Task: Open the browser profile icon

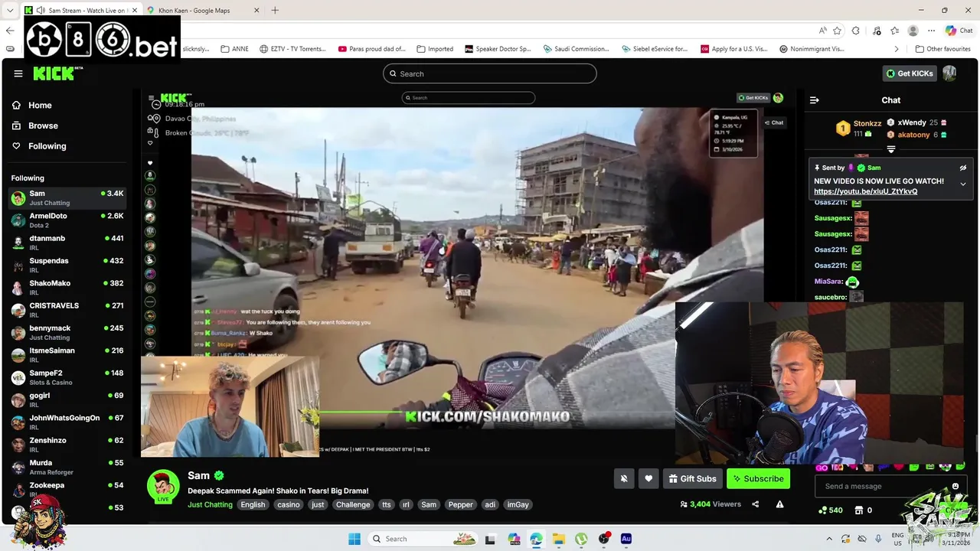Action: 913,31
